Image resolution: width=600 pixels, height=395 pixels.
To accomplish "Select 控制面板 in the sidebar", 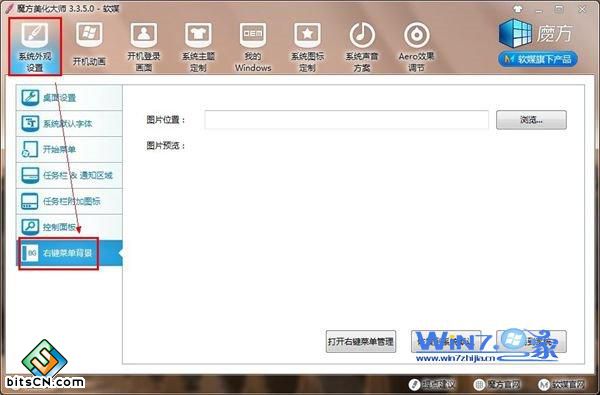I will pos(69,227).
